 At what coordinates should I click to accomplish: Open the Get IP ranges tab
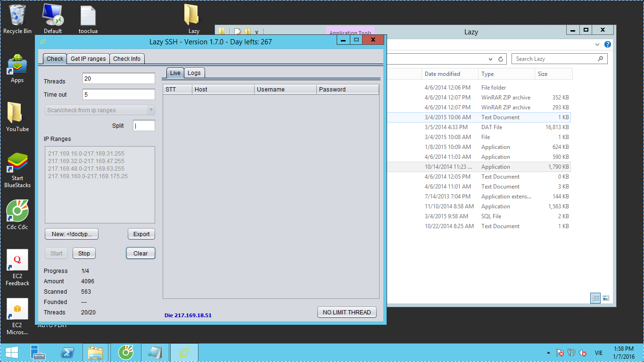88,59
